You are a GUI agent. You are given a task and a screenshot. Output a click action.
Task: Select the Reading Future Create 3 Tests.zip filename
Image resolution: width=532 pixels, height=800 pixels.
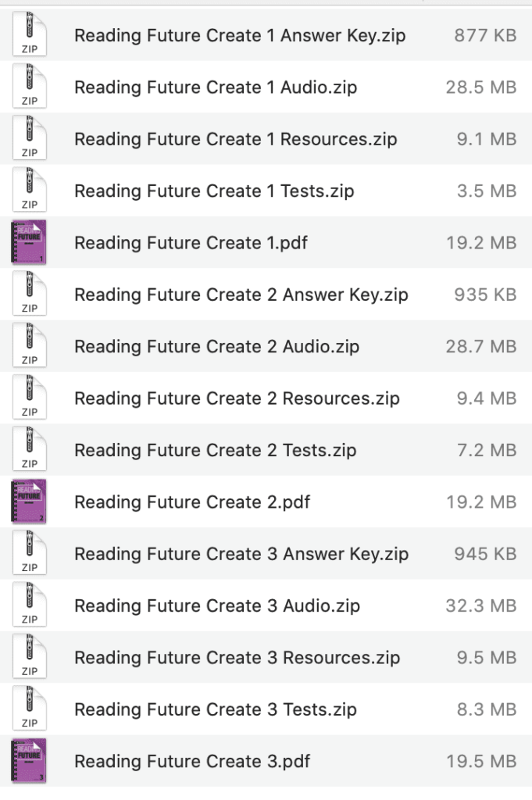pos(215,709)
